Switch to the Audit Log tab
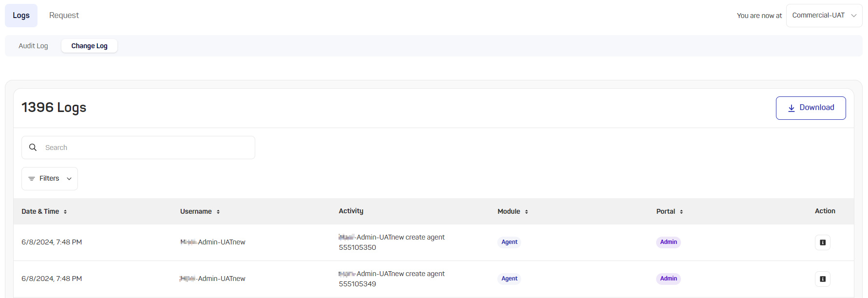Viewport: 868px width, 298px height. 33,46
